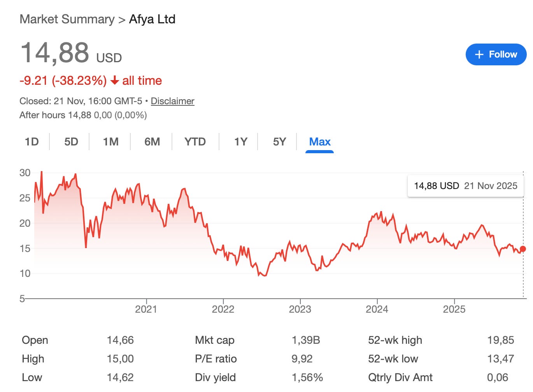Click the Mkt cap value 1,39B
533x392 pixels.
306,340
